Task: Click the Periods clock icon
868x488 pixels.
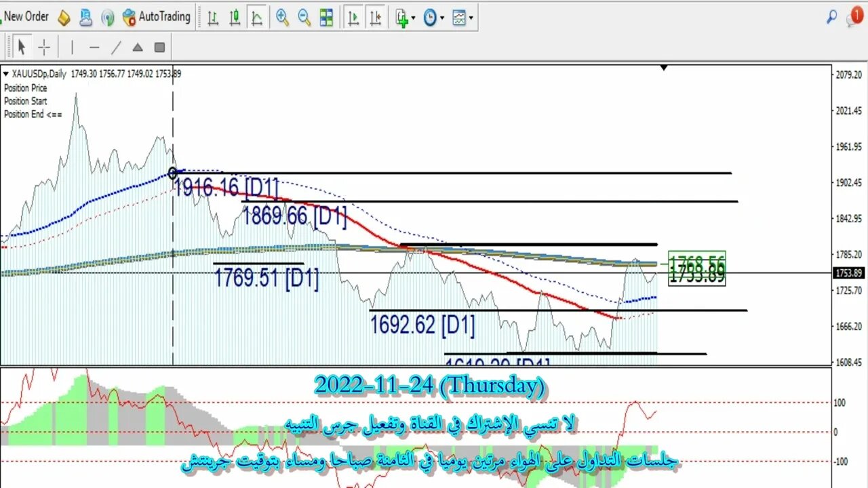Action: click(430, 18)
